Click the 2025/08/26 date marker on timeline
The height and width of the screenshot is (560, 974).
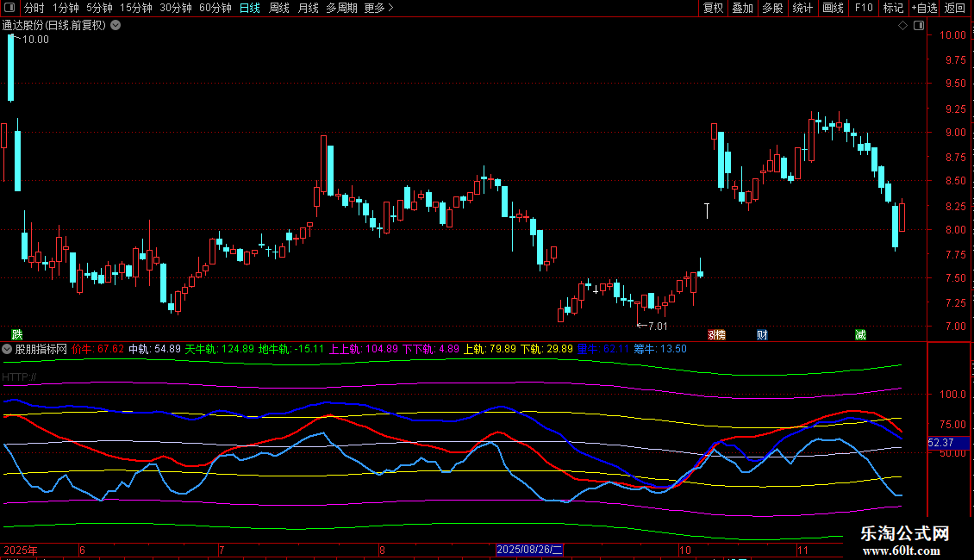click(x=529, y=550)
